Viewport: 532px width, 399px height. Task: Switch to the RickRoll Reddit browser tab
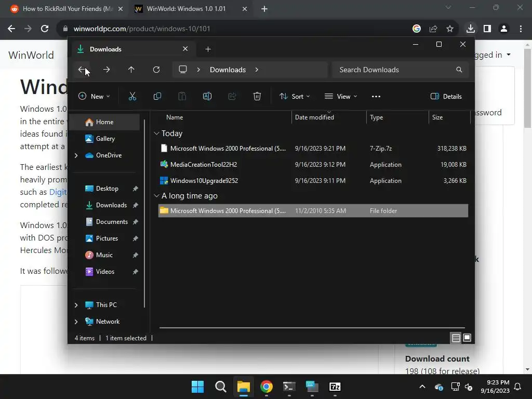pos(66,9)
